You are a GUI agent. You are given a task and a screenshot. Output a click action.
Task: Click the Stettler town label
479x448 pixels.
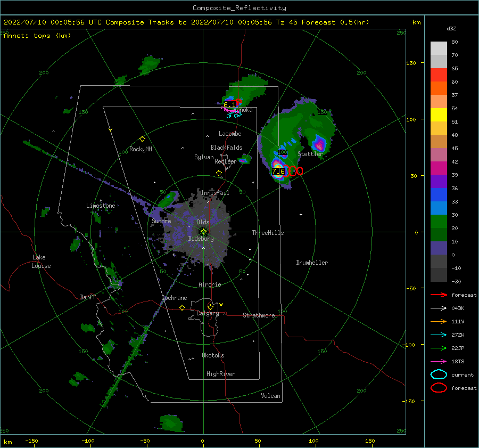[x=310, y=154]
